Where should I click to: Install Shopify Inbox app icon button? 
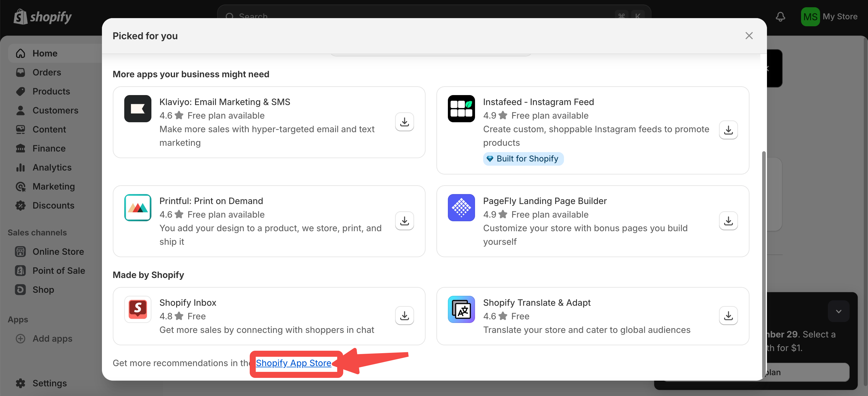point(404,316)
